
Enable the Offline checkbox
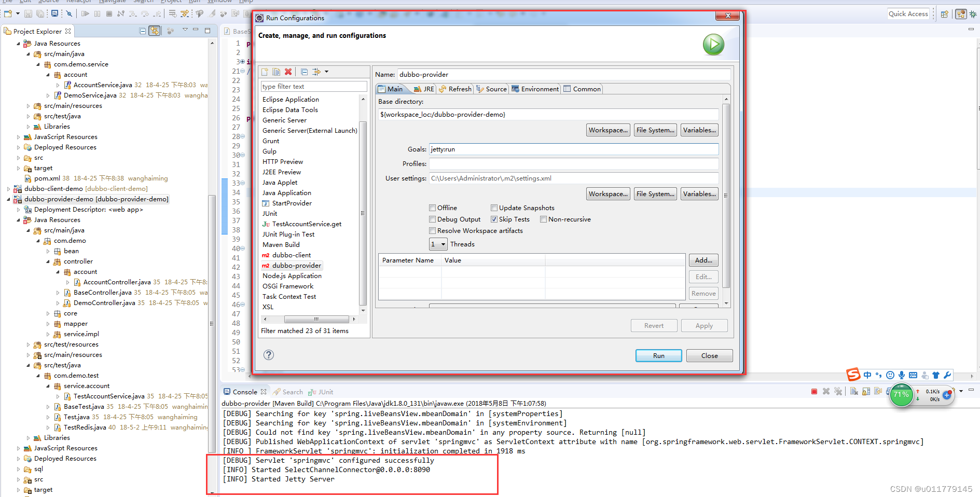click(x=433, y=208)
